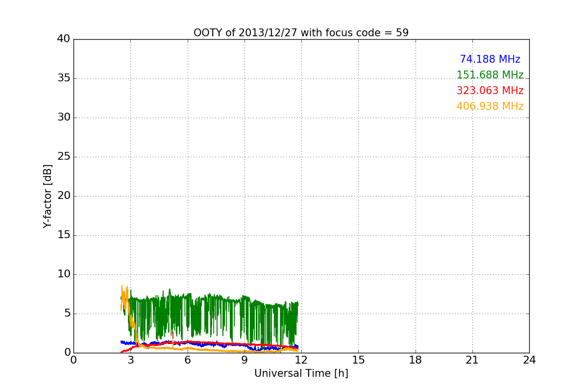Click the plot title 'OOTY of 2013/12/27 with focus code = 59'
The width and height of the screenshot is (588, 392).
coord(301,33)
